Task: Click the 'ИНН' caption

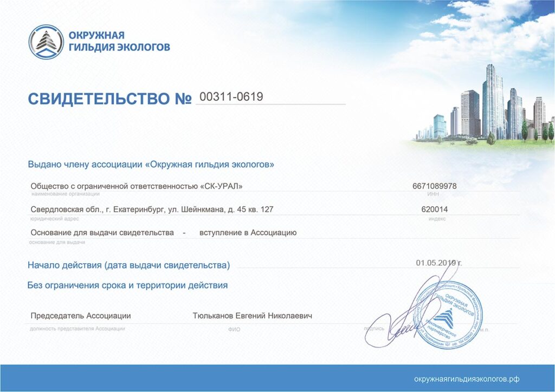Action: pos(433,194)
